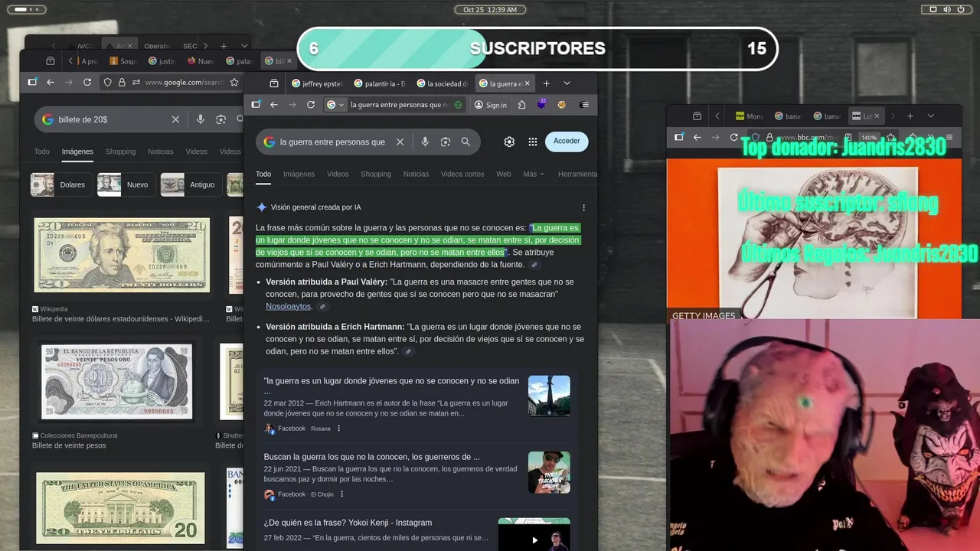Select the Videos cortos filter

(462, 174)
